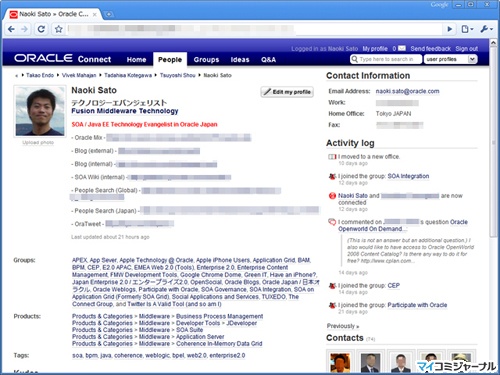
Task: Open the wrench settings menu
Action: tap(486, 29)
